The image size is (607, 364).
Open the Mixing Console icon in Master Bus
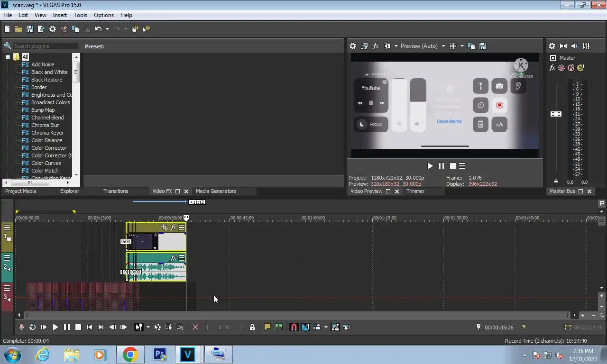(x=586, y=46)
